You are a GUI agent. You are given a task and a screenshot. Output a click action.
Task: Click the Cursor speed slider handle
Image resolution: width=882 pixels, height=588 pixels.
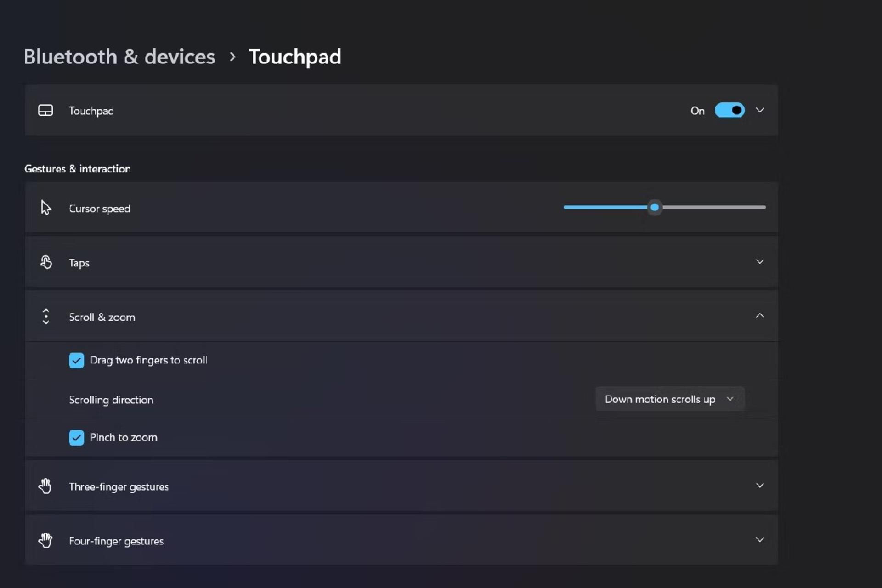(x=655, y=207)
